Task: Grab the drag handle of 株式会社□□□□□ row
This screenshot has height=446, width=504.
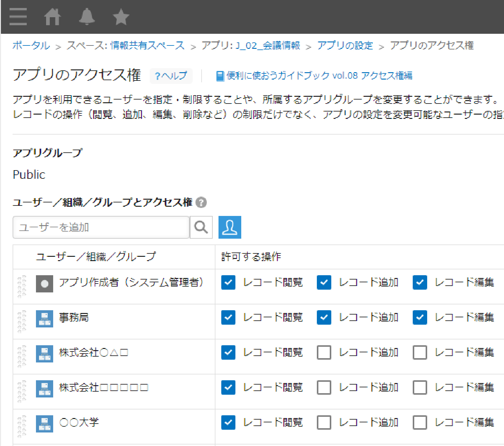Action: 22,392
